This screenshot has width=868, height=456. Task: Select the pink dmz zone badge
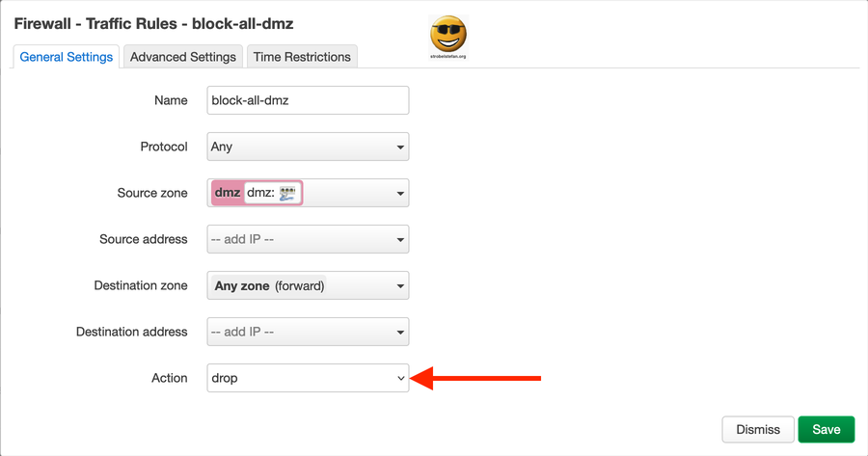[x=228, y=193]
